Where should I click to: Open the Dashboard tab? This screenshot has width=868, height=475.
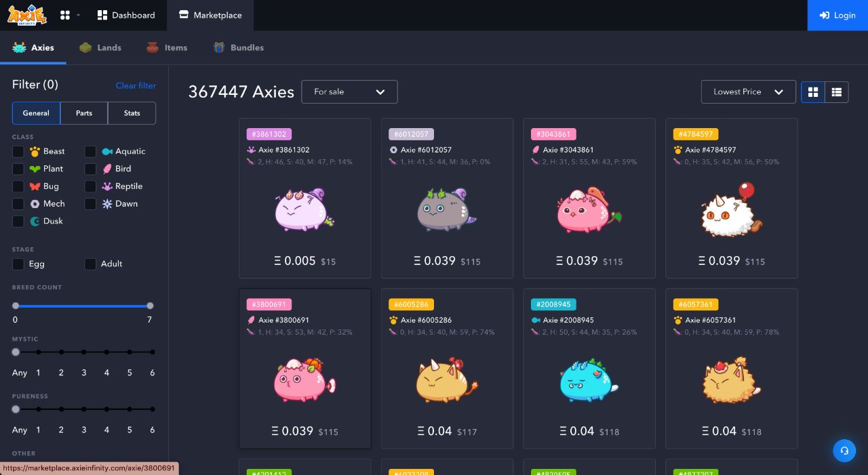pyautogui.click(x=126, y=15)
